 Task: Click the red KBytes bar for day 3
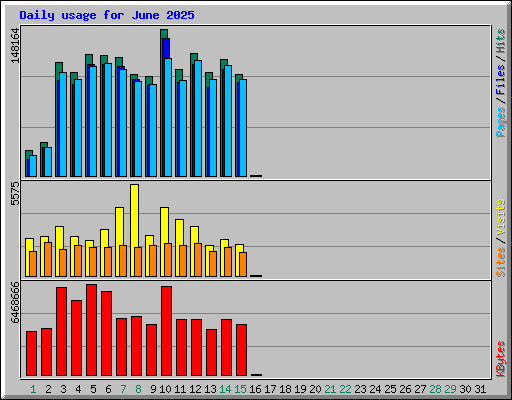point(61,331)
